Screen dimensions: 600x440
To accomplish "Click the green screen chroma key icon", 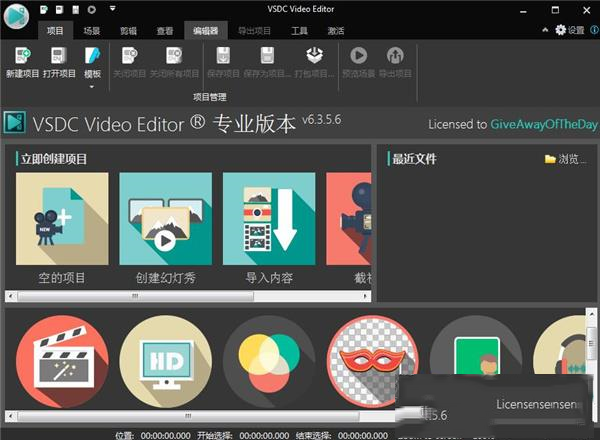I will (476, 346).
